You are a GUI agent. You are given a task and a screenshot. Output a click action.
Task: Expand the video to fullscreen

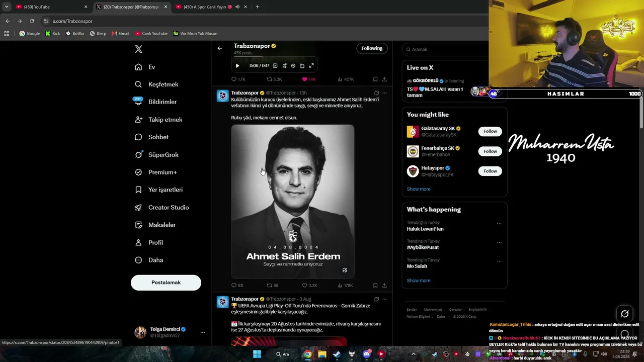pyautogui.click(x=311, y=66)
